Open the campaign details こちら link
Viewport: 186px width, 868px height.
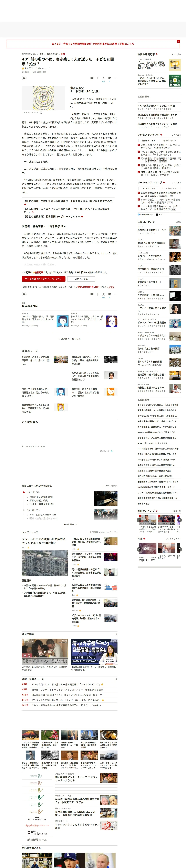click(111, 287)
